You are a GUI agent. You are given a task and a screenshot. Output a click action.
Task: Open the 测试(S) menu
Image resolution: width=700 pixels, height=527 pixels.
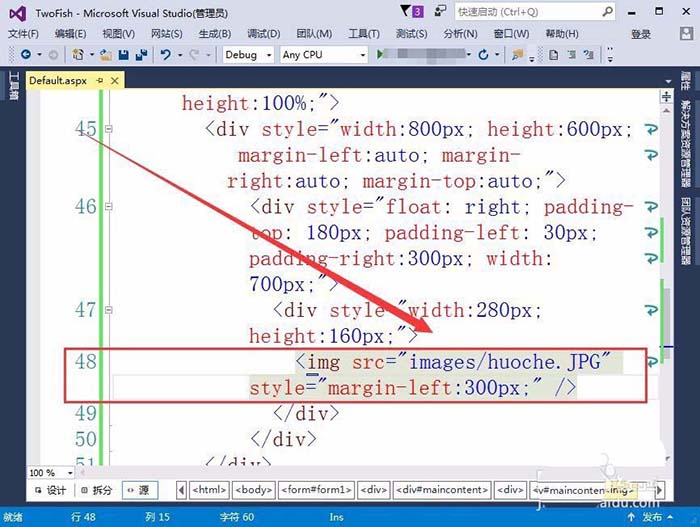[411, 34]
